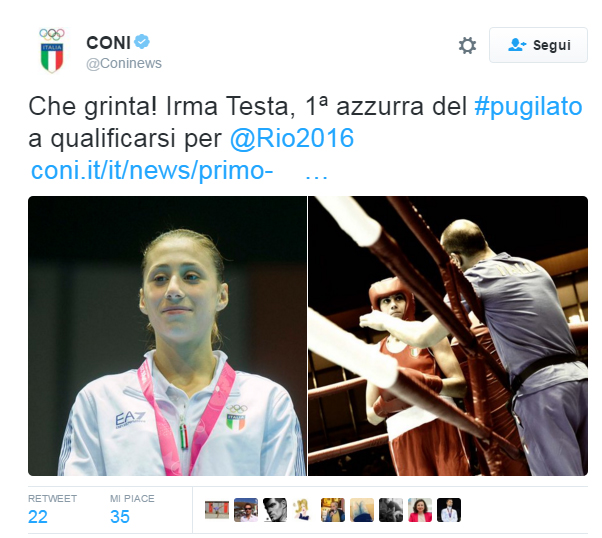Open the black-and-white sketch face avatar
The image size is (602, 538).
tap(275, 510)
